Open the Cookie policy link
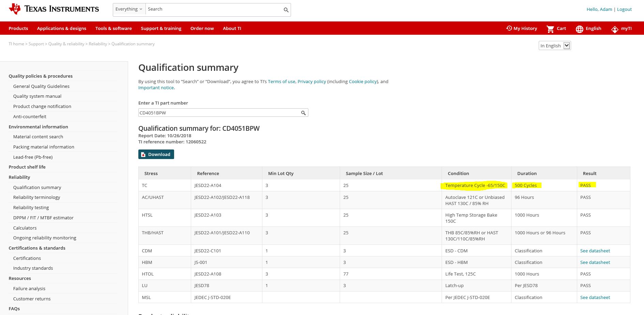644x315 pixels. point(363,81)
